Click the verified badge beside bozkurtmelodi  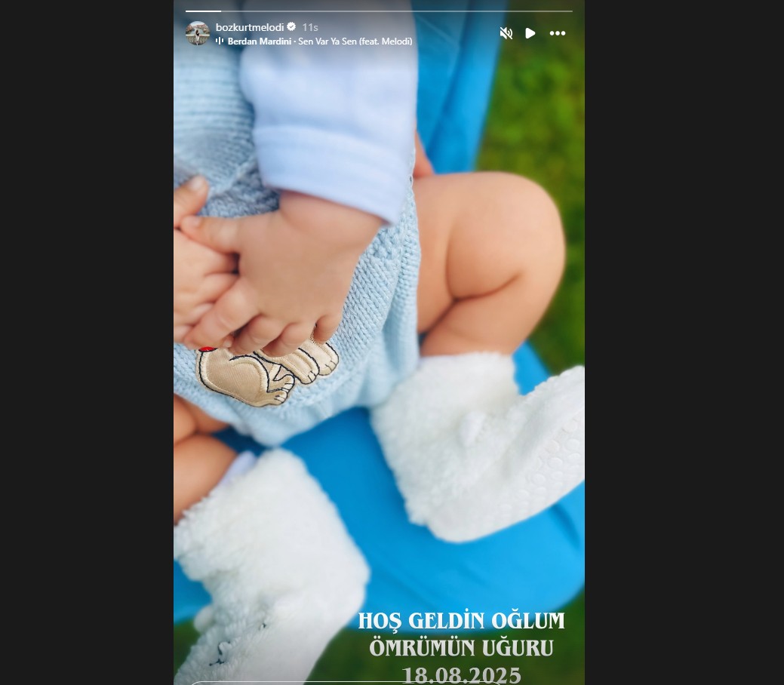(x=291, y=26)
